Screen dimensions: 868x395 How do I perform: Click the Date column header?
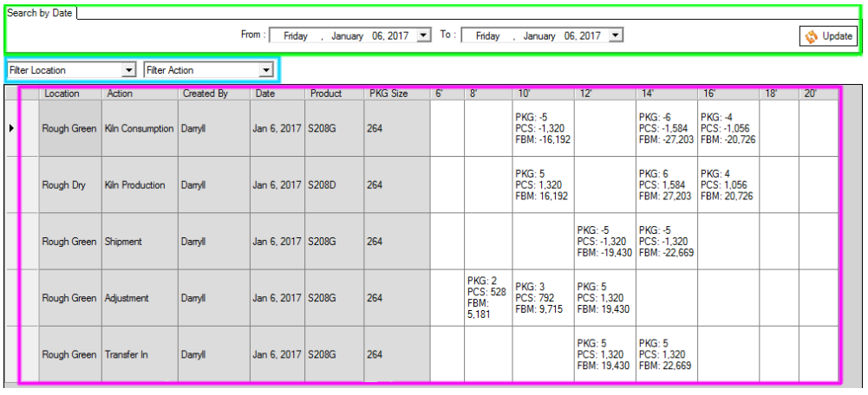coord(277,94)
